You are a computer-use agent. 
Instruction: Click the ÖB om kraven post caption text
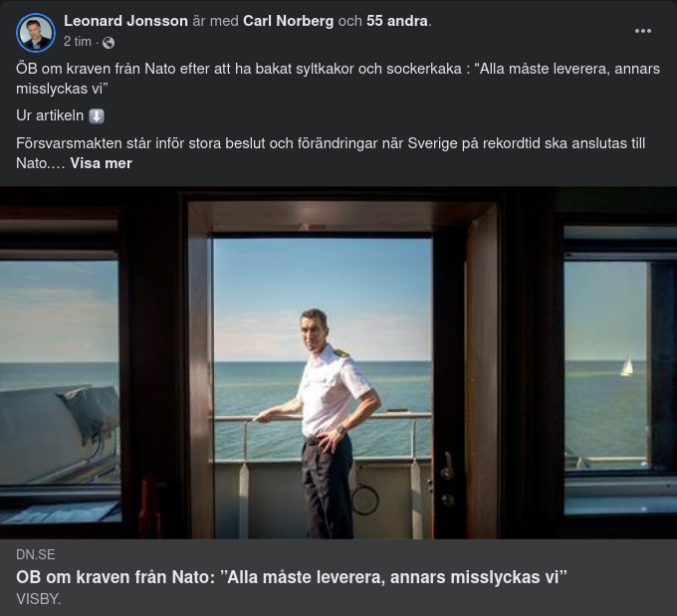point(338,79)
